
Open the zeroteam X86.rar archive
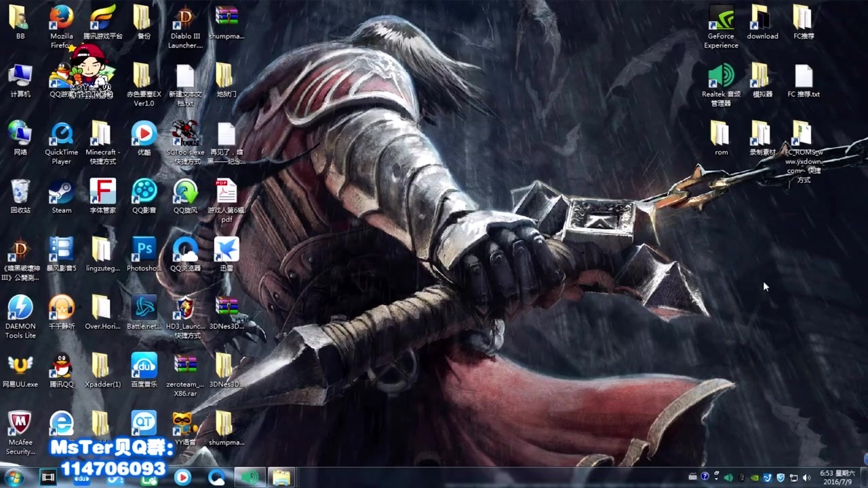[x=185, y=375]
